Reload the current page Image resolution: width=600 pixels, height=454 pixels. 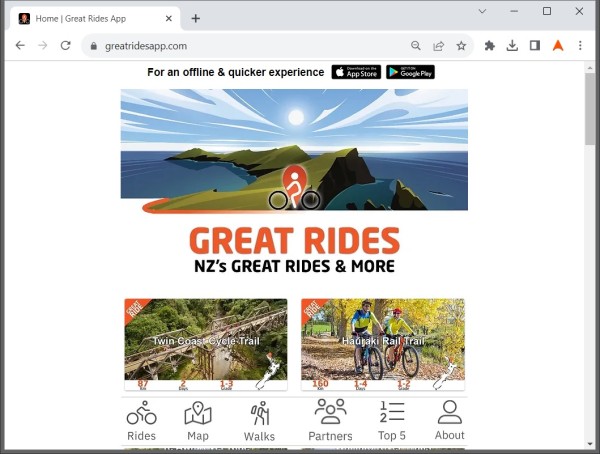click(x=65, y=46)
